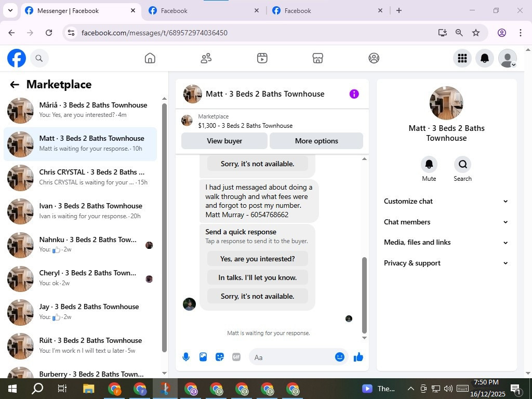The width and height of the screenshot is (532, 399).
Task: Send a thumbs-up like
Action: 358,357
